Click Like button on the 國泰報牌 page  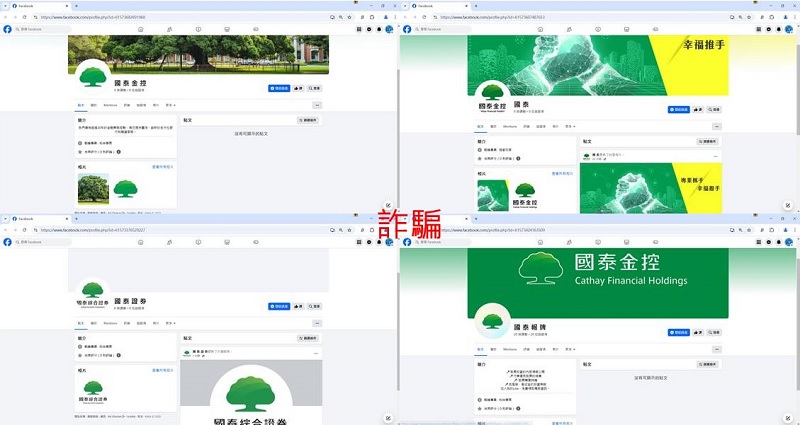coord(698,333)
